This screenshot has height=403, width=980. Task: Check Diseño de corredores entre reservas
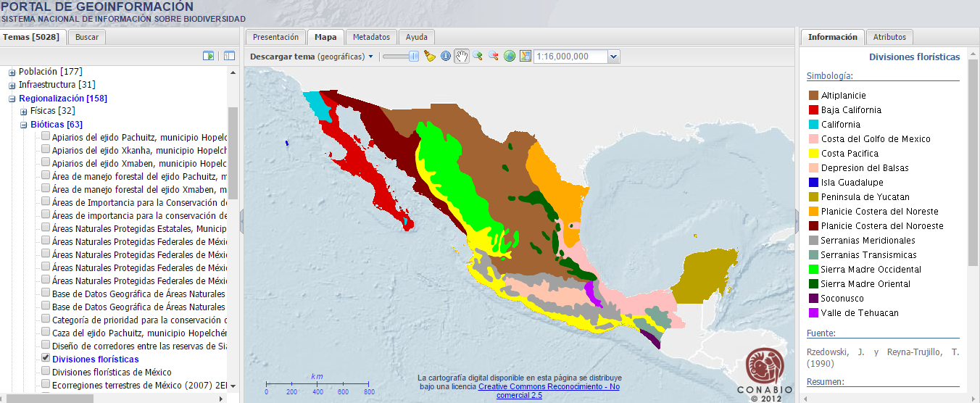pyautogui.click(x=46, y=345)
